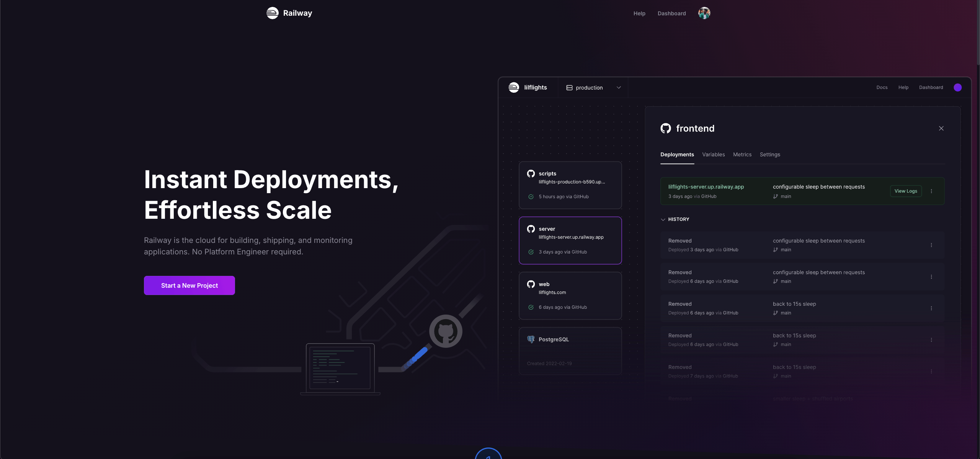Click green check status on server card
The width and height of the screenshot is (980, 459).
[x=531, y=252]
